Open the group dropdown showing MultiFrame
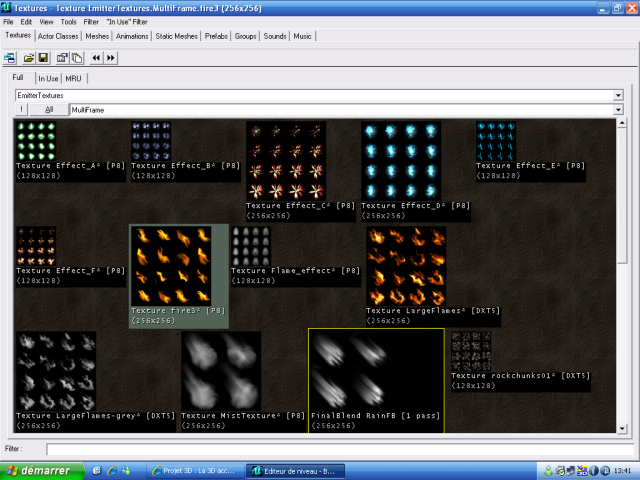Viewport: 640px width, 480px height. [x=618, y=110]
